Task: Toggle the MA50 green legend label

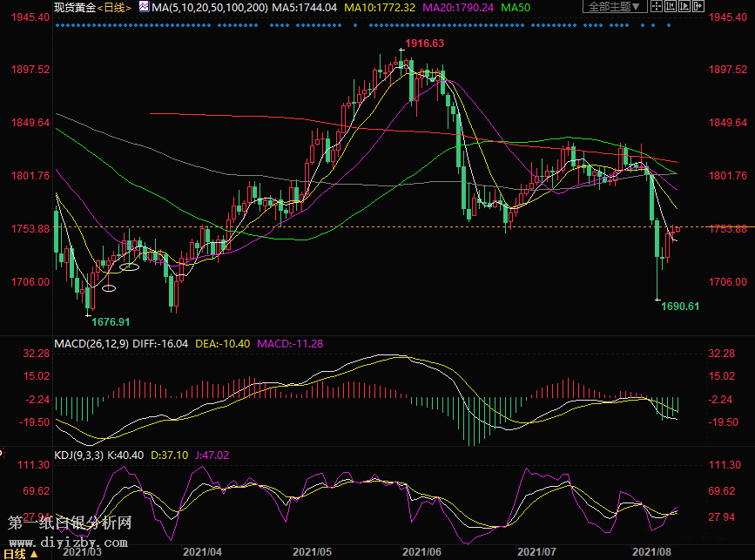Action: pyautogui.click(x=516, y=7)
